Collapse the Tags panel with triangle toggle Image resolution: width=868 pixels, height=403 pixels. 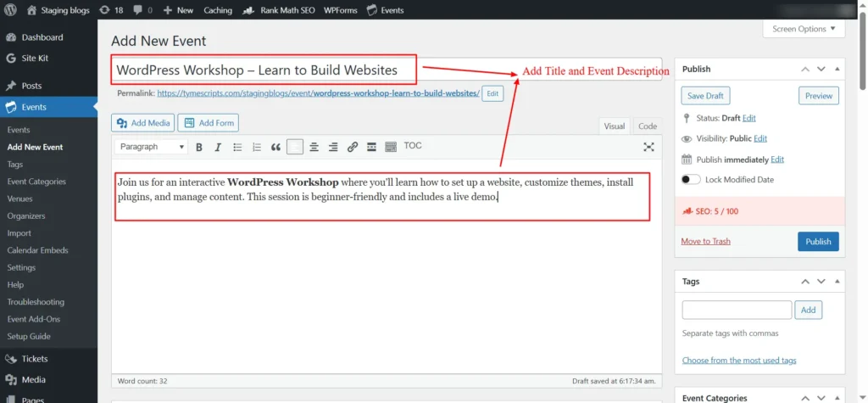[837, 282]
